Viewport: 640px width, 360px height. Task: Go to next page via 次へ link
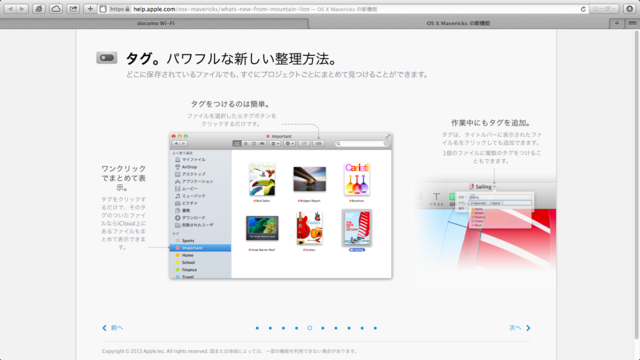(520, 328)
